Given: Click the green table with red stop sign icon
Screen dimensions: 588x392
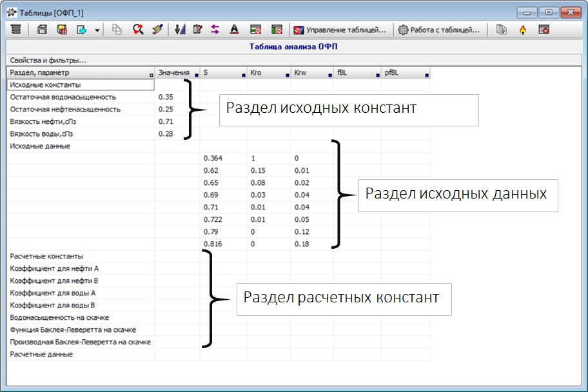Looking at the screenshot, I should (256, 30).
